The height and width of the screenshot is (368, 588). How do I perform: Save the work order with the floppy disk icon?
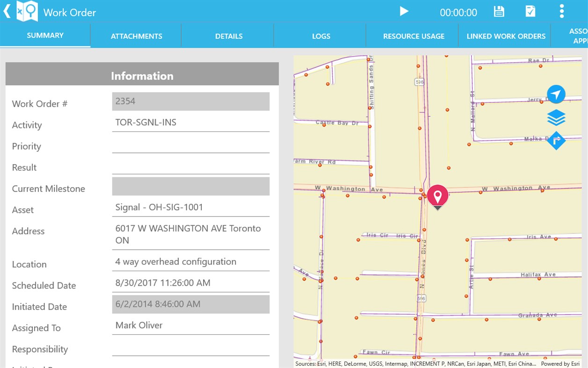tap(499, 12)
